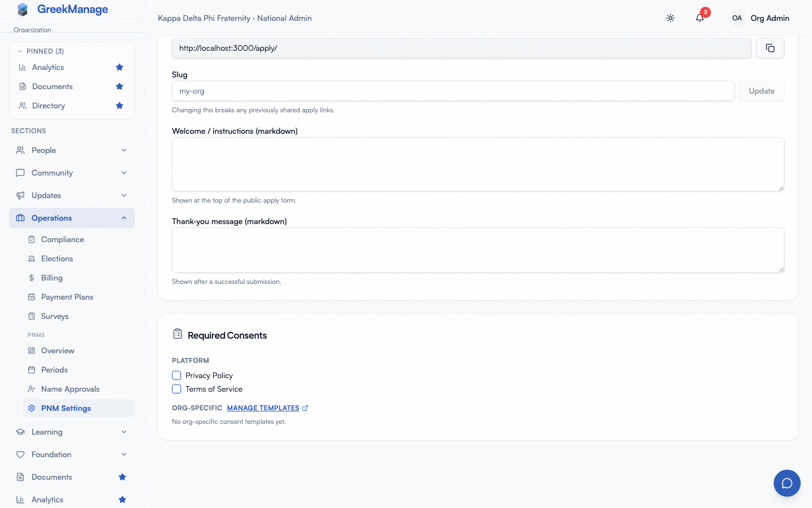Viewport: 812px width, 508px height.
Task: Check the Terms of Service box
Action: pyautogui.click(x=176, y=389)
